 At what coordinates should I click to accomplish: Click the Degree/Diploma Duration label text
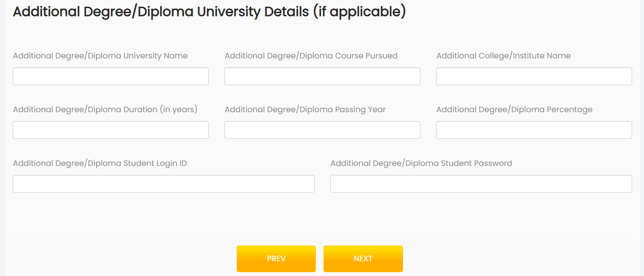pyautogui.click(x=105, y=109)
